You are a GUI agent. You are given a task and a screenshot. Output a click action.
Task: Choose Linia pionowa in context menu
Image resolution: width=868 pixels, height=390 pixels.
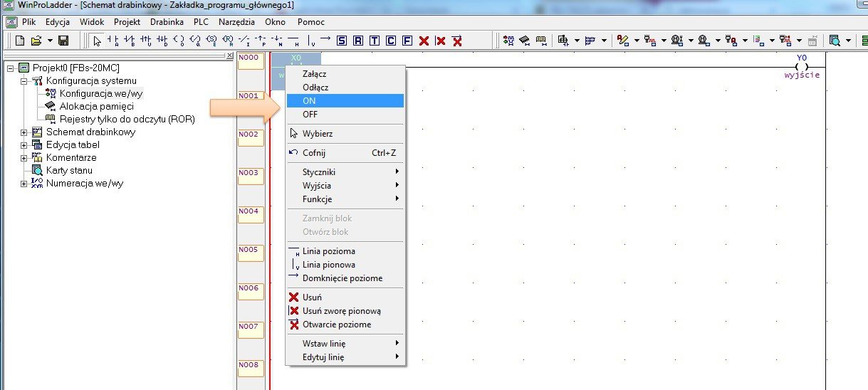pyautogui.click(x=345, y=265)
